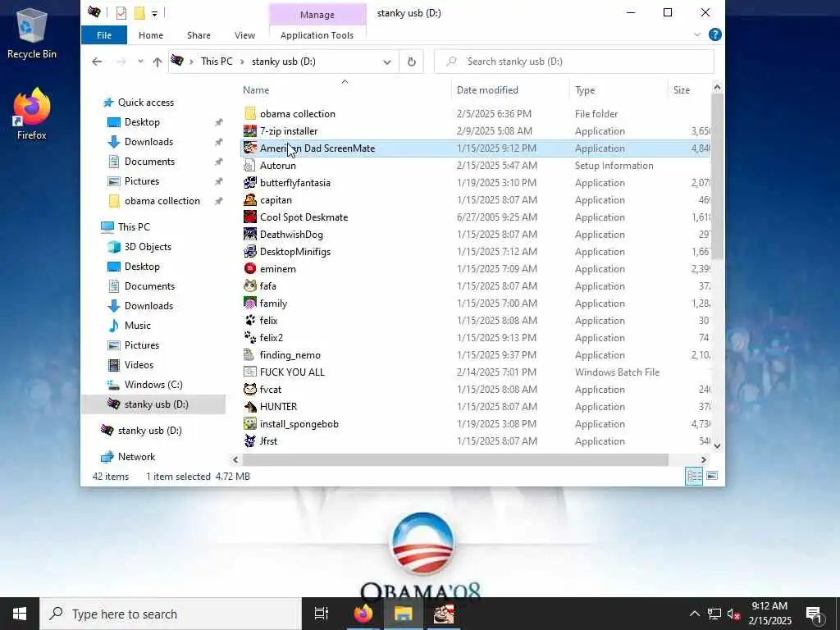
Task: Click This PC in the address breadcrumb
Action: (x=217, y=62)
